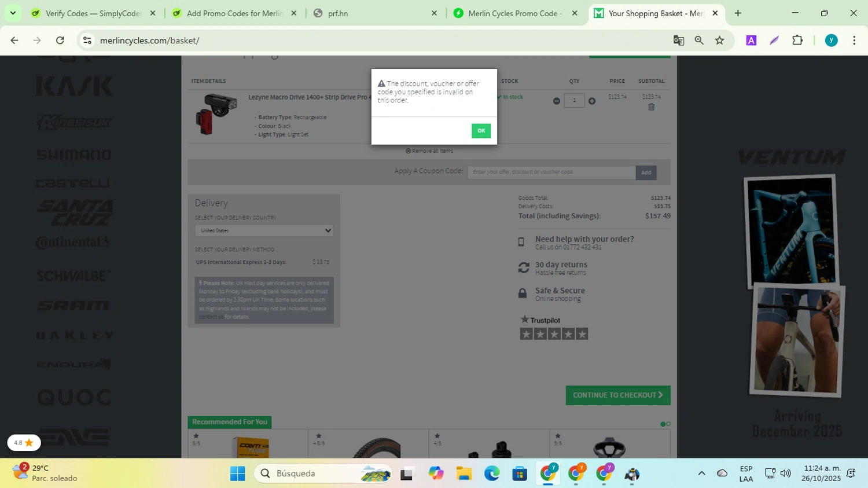Switch to Verify Codes SimplyCodes tab
This screenshot has height=488, width=868.
[x=94, y=13]
